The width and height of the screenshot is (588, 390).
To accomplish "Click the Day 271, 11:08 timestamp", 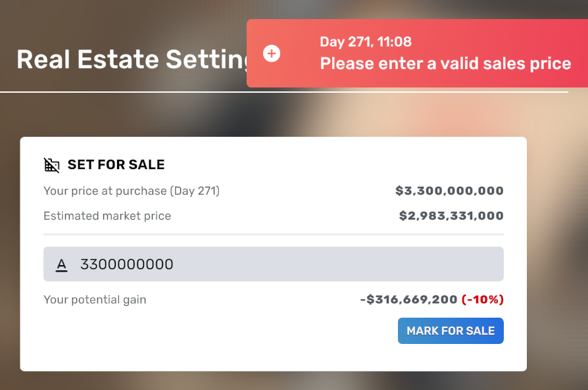I will (366, 41).
